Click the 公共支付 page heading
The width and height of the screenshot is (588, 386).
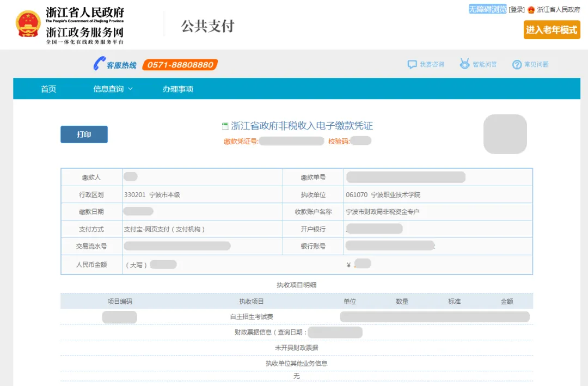(x=207, y=26)
